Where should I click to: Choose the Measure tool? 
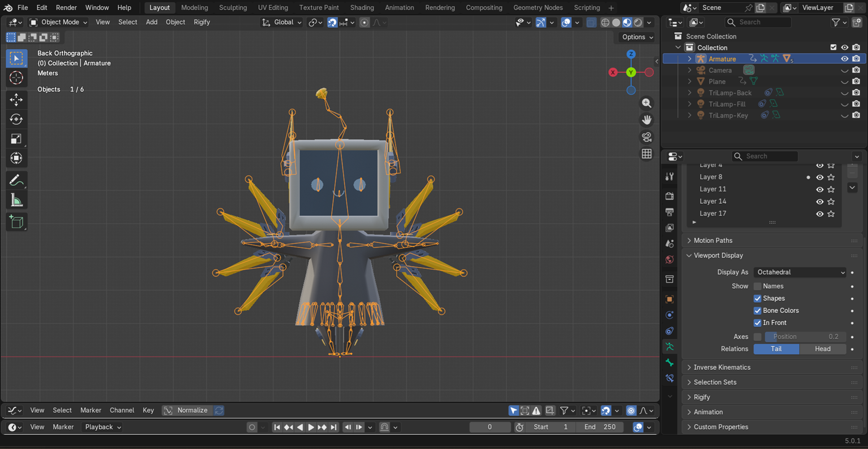pos(16,200)
